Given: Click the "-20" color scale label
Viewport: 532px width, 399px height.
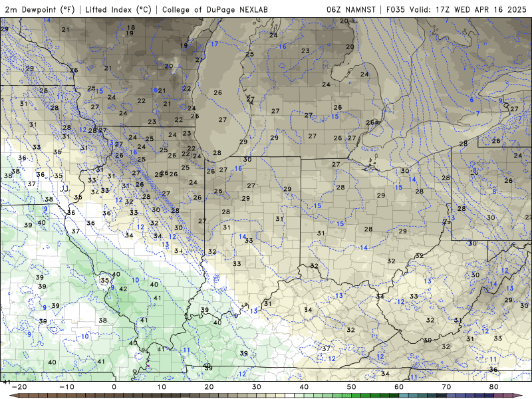Looking at the screenshot, I should (19, 387).
